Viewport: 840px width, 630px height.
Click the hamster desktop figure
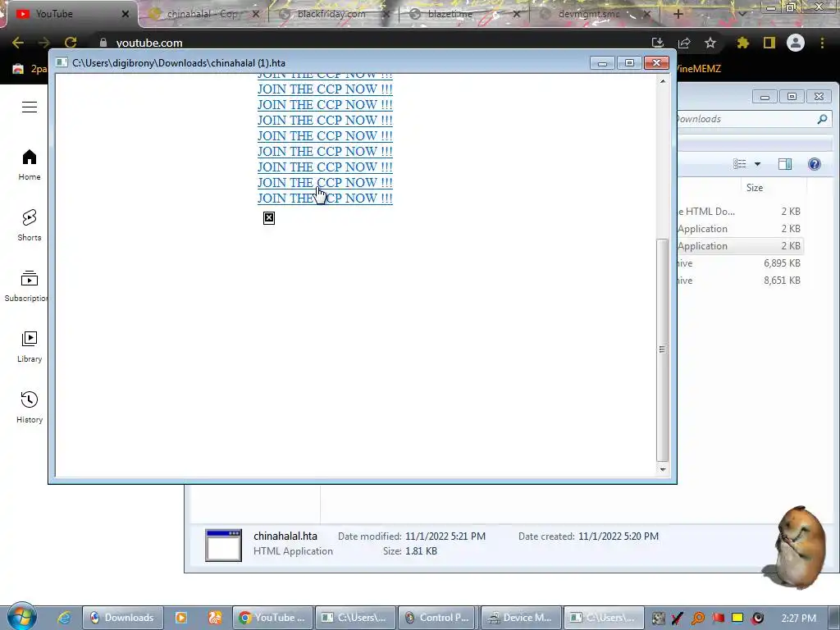coord(795,546)
